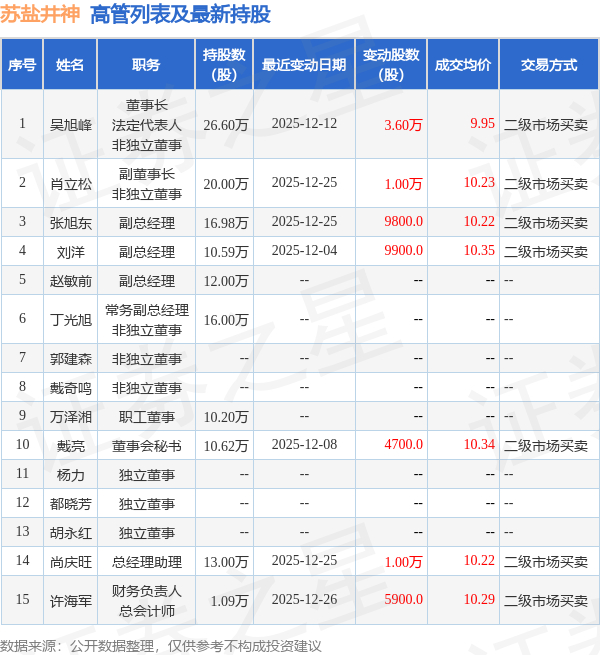Image resolution: width=600 pixels, height=655 pixels.
Task: Click the 20.00万 shareholding cell
Action: point(226,184)
